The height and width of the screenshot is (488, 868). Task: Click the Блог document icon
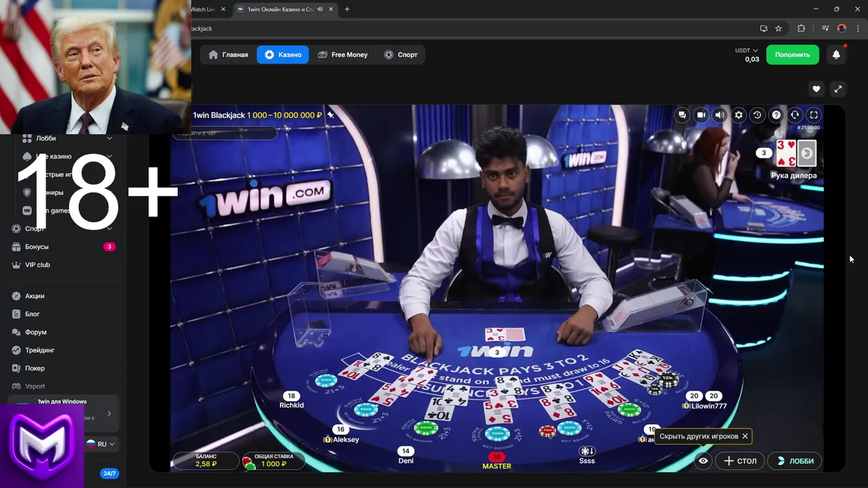(17, 314)
